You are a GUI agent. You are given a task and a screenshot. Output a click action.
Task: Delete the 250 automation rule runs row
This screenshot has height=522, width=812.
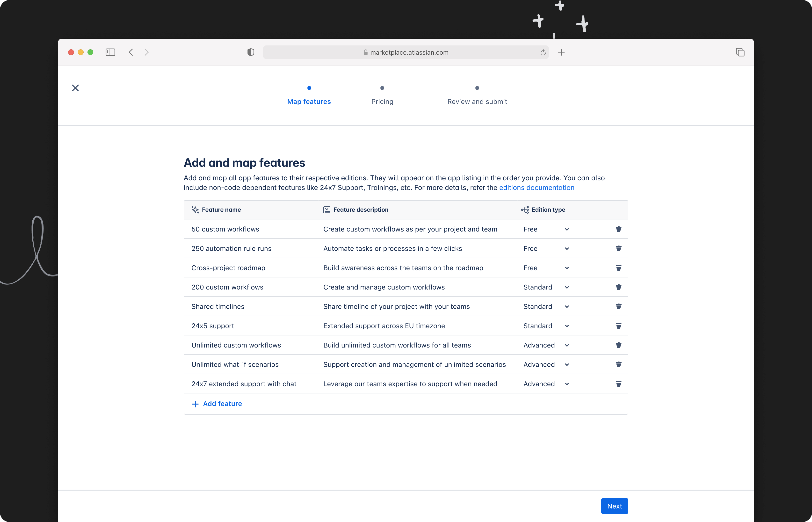[x=618, y=248]
